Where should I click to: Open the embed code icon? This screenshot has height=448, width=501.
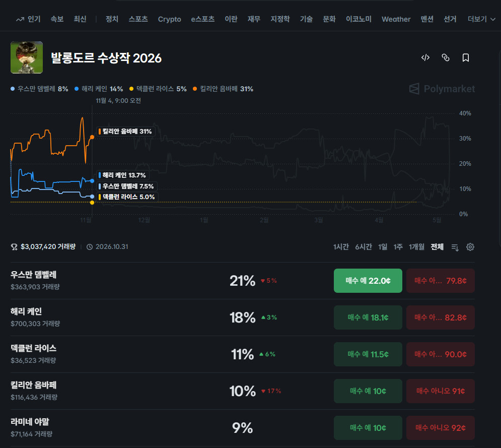pyautogui.click(x=425, y=57)
